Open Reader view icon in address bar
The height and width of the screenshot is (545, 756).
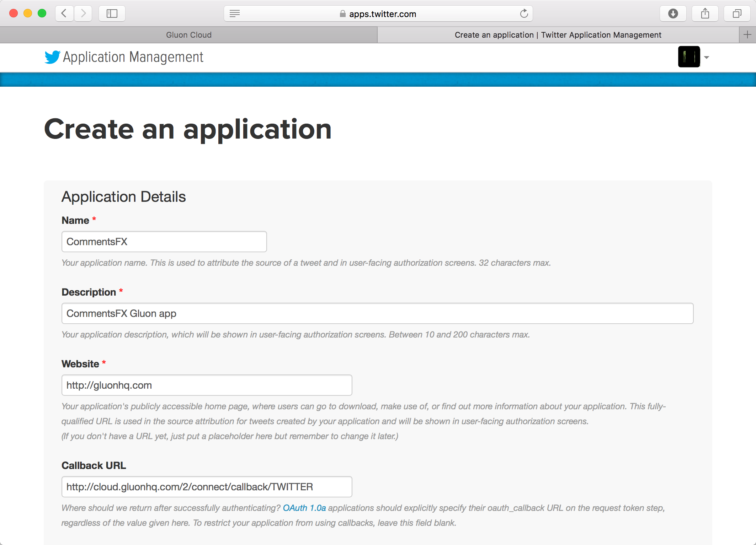click(x=235, y=14)
